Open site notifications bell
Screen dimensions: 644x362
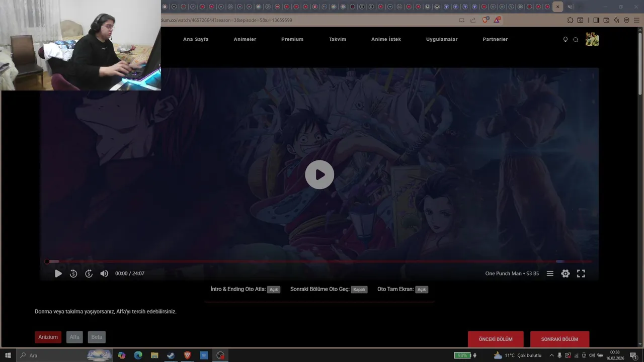[x=566, y=39]
